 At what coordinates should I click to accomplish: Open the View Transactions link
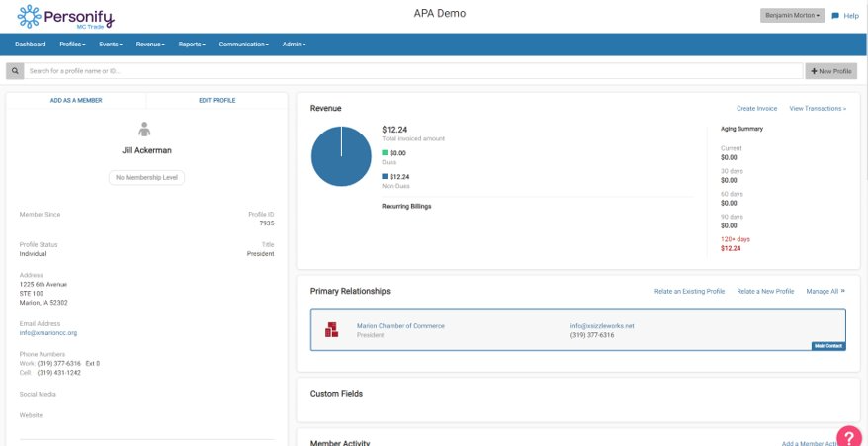(x=818, y=109)
